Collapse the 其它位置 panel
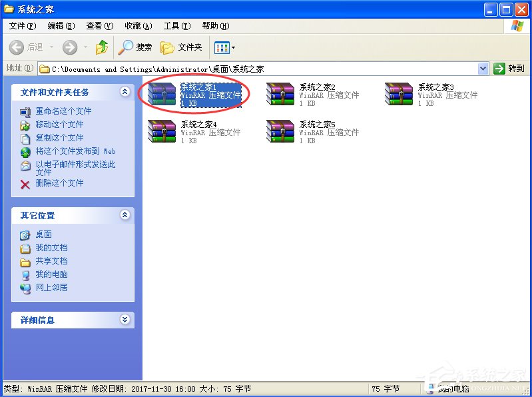The height and width of the screenshot is (397, 532). 125,215
